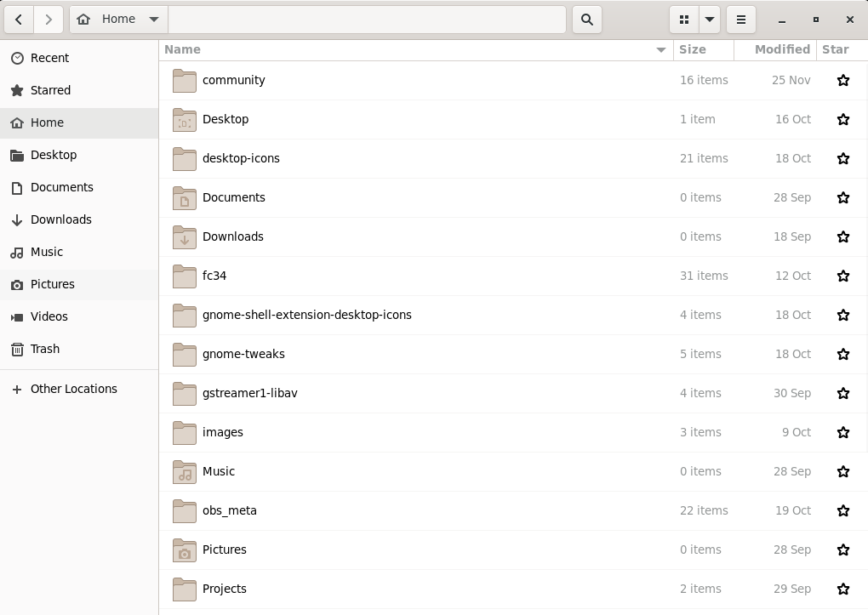Switch to grid view icon
Screen dimensions: 868x615
[684, 20]
